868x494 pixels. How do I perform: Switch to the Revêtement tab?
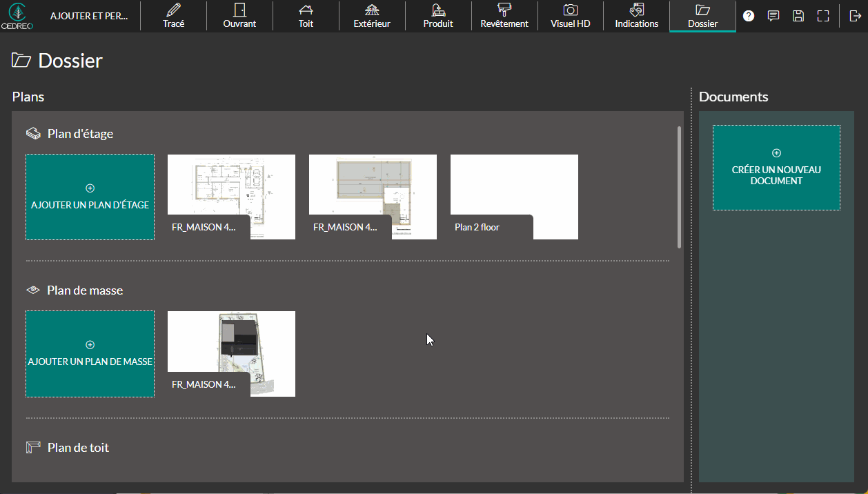[504, 16]
